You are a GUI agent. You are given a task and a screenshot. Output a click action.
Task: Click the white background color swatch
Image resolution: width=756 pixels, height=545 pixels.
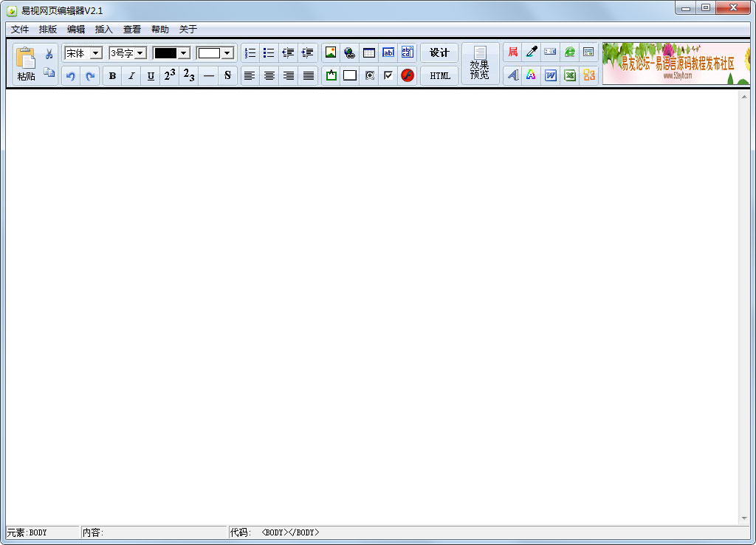click(x=209, y=53)
